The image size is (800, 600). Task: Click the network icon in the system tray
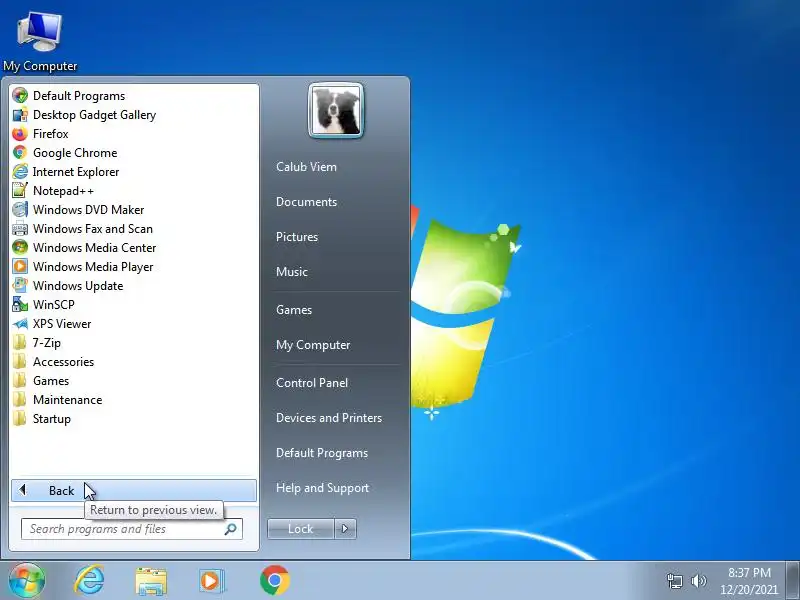click(x=674, y=581)
